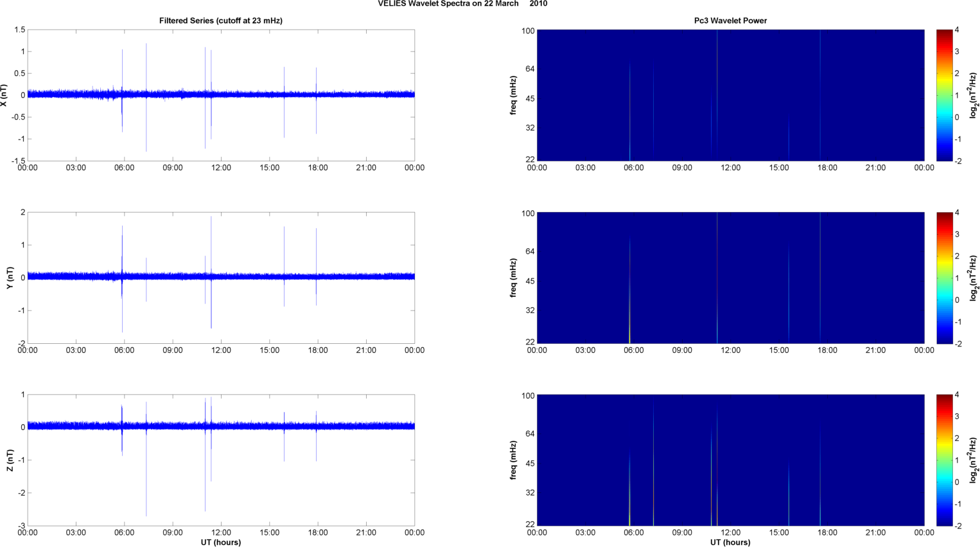The width and height of the screenshot is (980, 547).
Task: Select the Z component filtered time series plot
Action: point(221,460)
